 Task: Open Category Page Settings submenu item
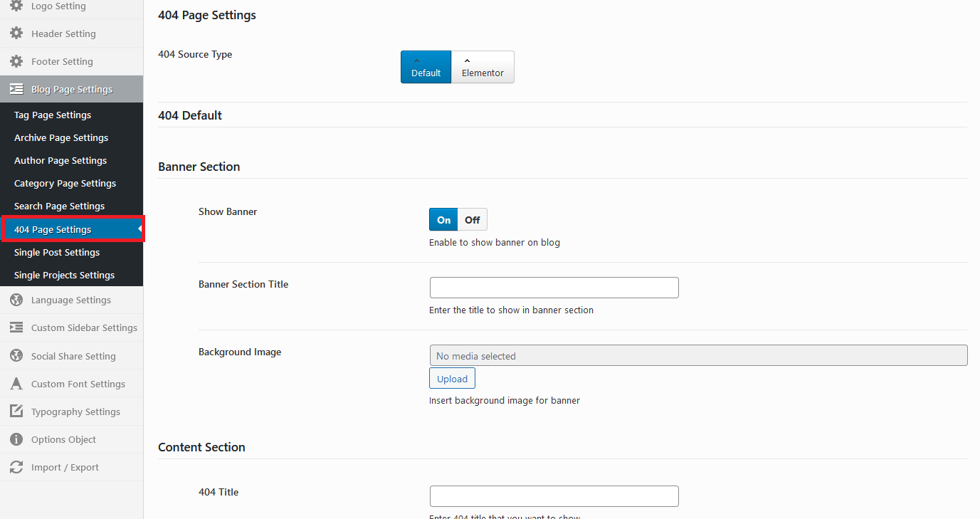point(65,183)
